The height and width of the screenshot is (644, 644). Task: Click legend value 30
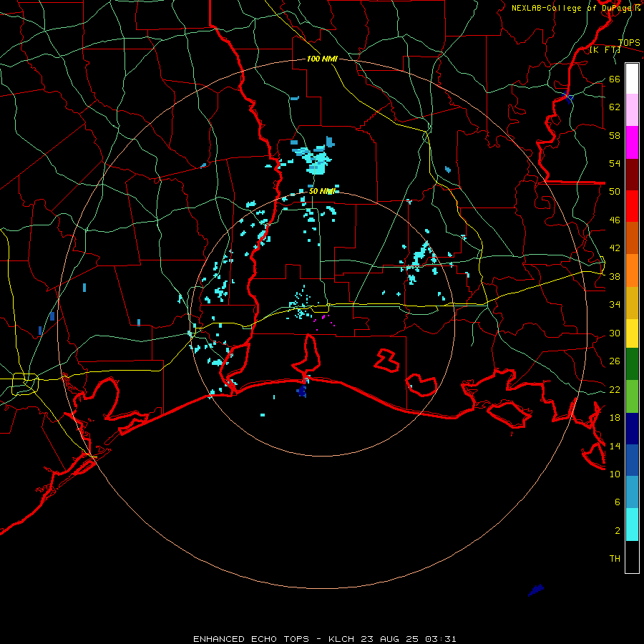[615, 333]
